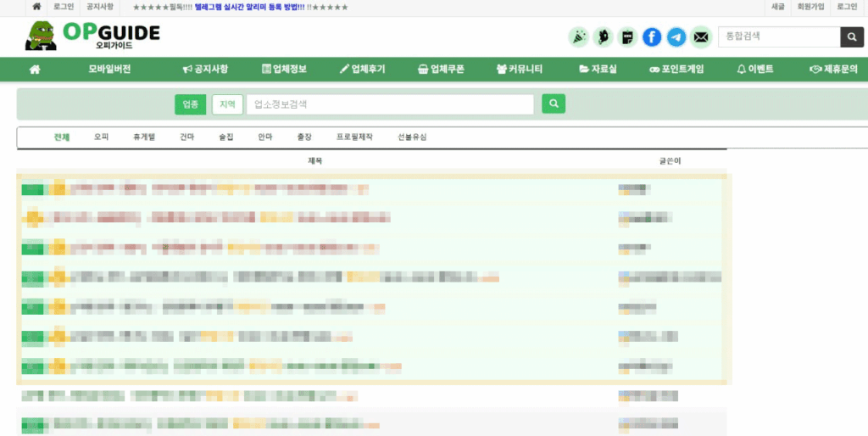Select the 전체 category tab

coord(61,137)
